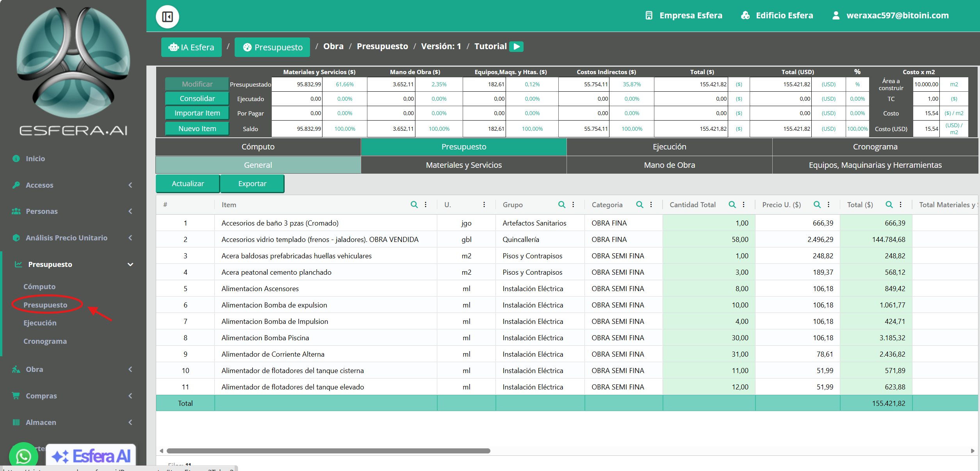This screenshot has width=980, height=471.
Task: Collapse the Presupuesto sidebar section
Action: tap(73, 264)
